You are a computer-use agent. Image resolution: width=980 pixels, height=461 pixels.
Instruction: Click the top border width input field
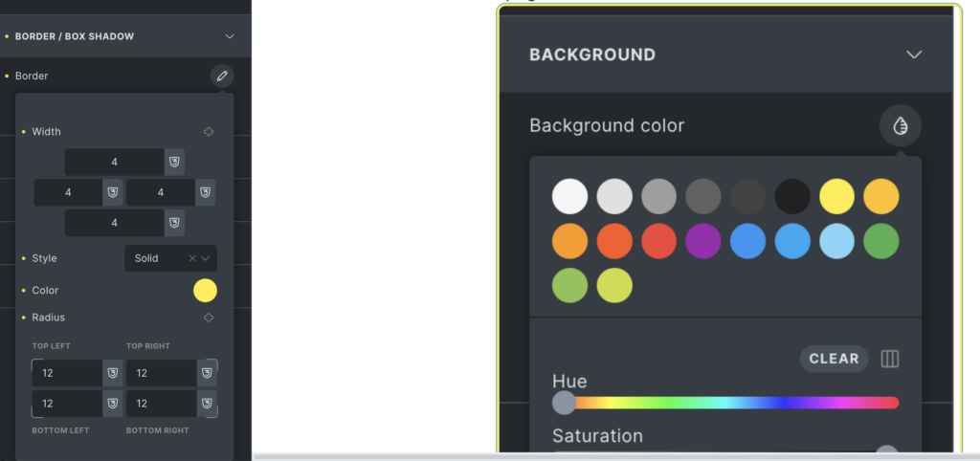115,163
